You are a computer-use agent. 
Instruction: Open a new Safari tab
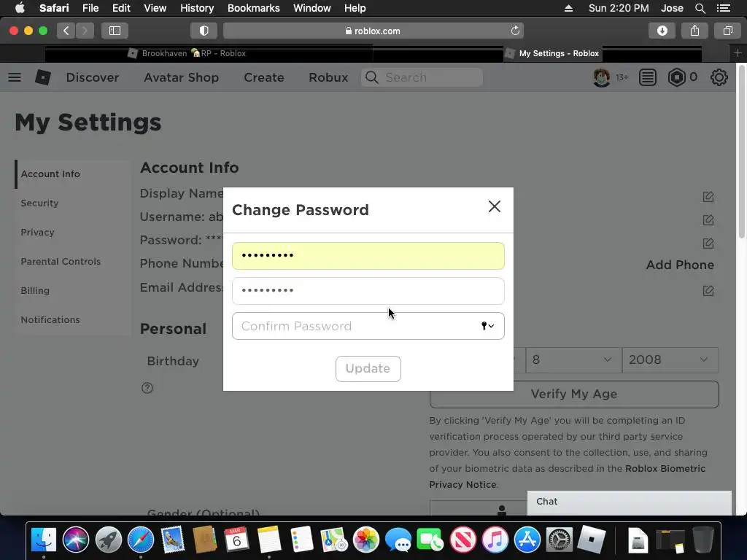738,53
